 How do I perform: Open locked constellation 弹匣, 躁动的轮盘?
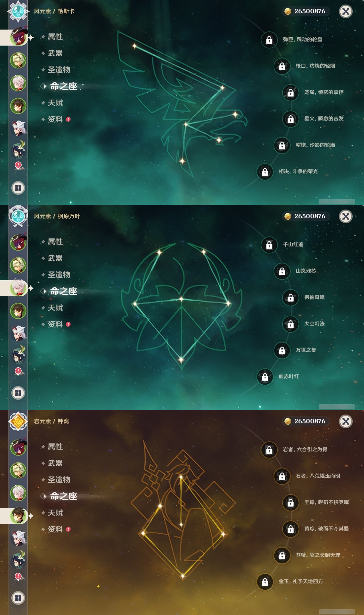(x=269, y=40)
